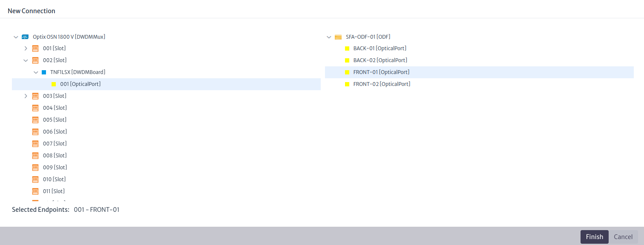
Task: Click the Optix OSN 1800 V device icon
Action: (x=25, y=37)
